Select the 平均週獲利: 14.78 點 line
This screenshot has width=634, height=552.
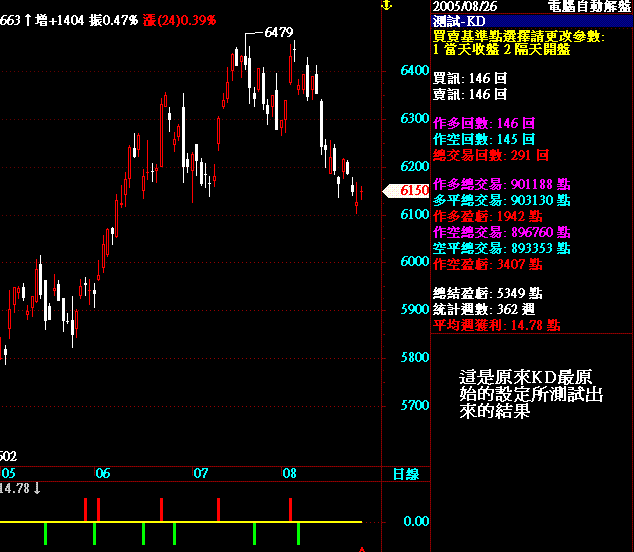pyautogui.click(x=497, y=325)
